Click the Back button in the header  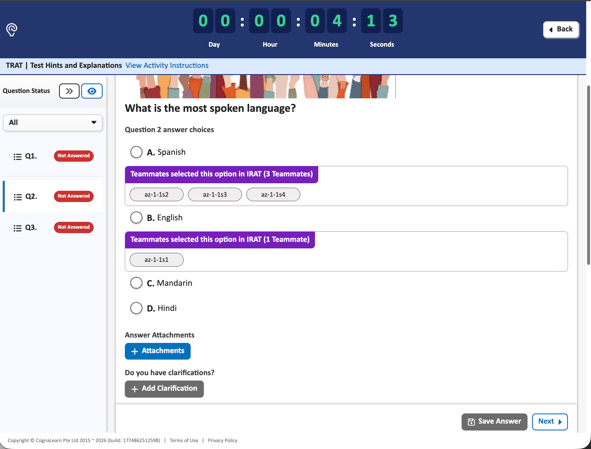(561, 29)
